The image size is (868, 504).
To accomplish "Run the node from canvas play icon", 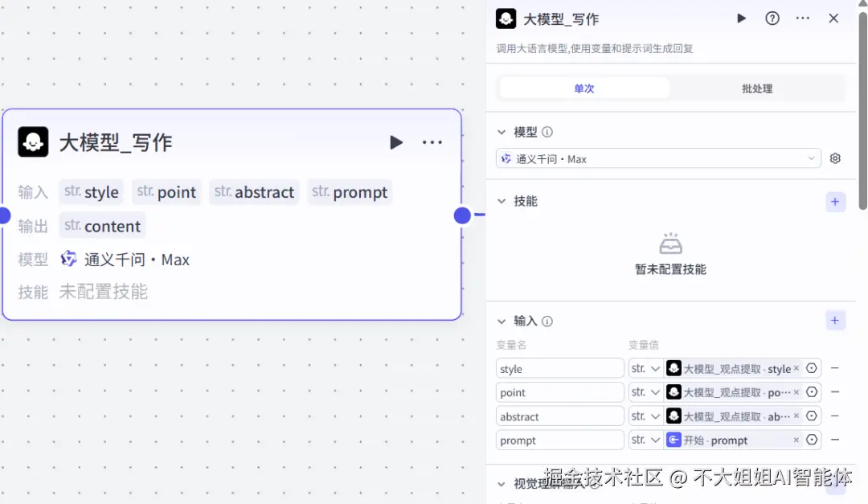I will (395, 142).
